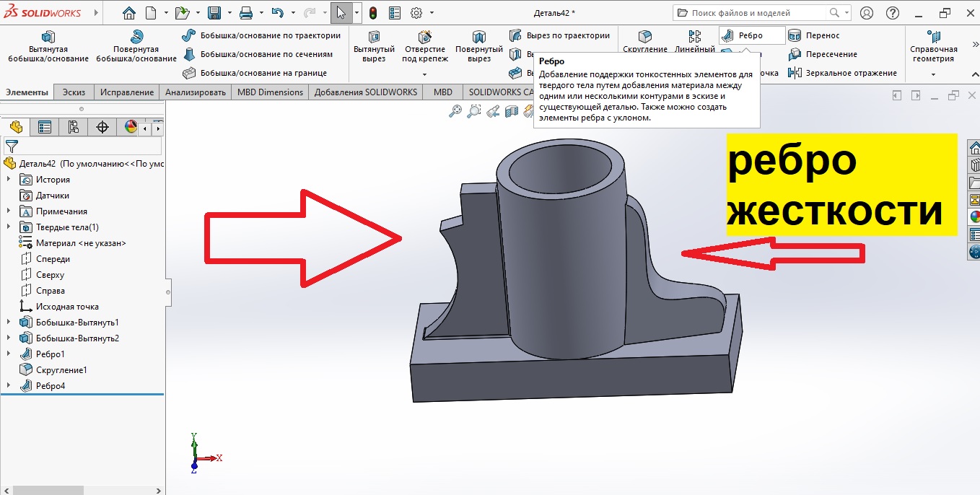This screenshot has height=495, width=980.
Task: Click Вытянутая бобышка/основание tool
Action: [48, 48]
